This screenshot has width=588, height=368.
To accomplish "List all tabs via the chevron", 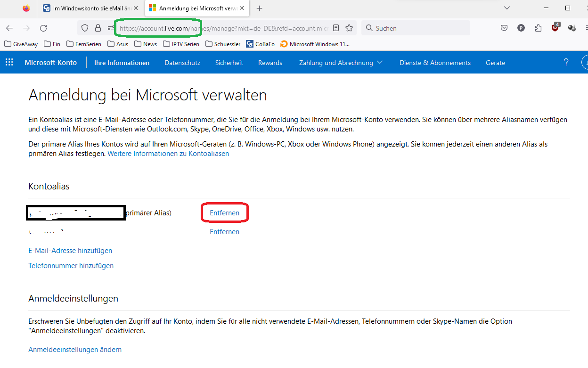I will coord(507,8).
